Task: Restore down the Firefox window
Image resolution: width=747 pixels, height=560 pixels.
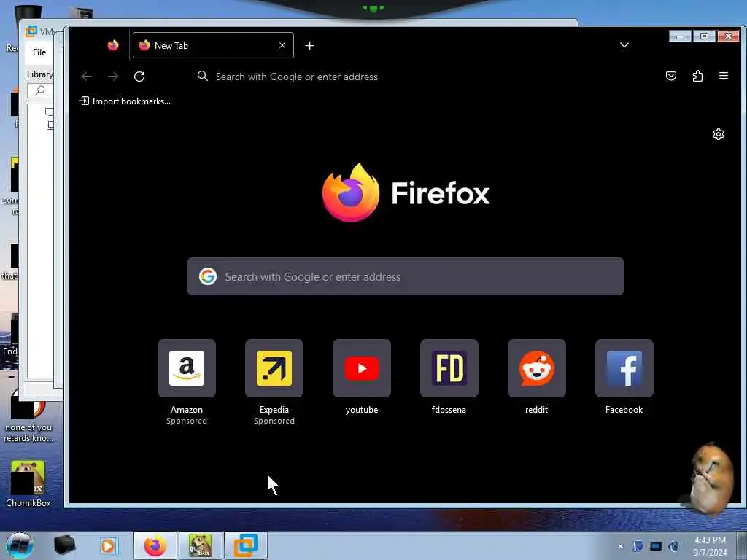Action: click(704, 36)
